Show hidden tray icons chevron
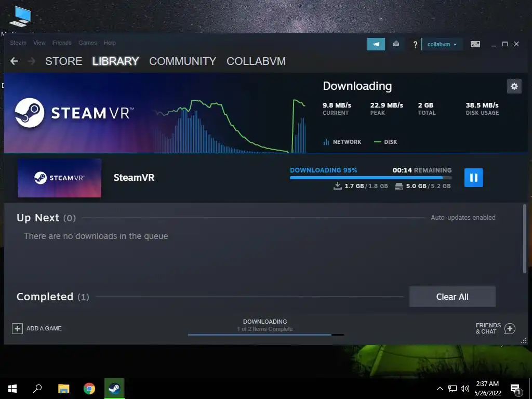The height and width of the screenshot is (399, 532). tap(440, 389)
